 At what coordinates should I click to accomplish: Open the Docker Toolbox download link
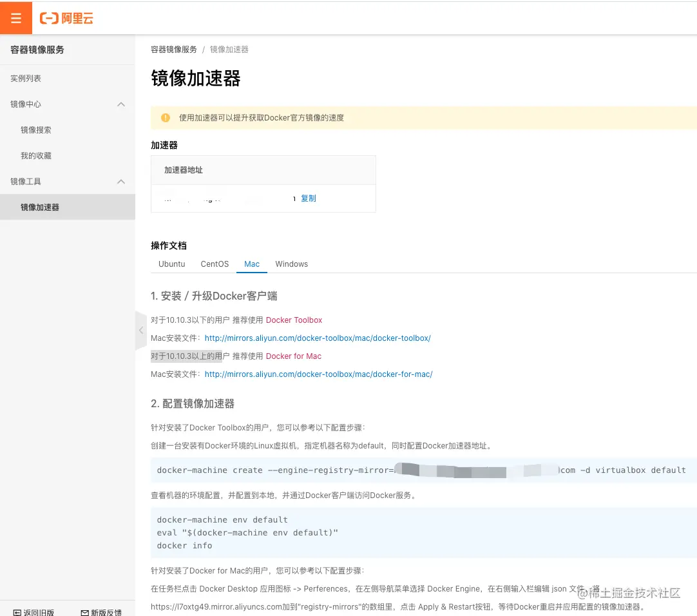[294, 320]
